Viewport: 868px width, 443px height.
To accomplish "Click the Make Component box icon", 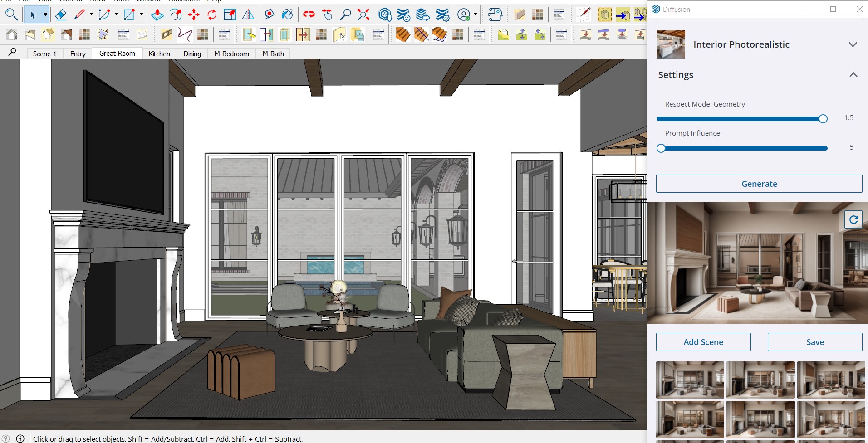I will pos(604,15).
